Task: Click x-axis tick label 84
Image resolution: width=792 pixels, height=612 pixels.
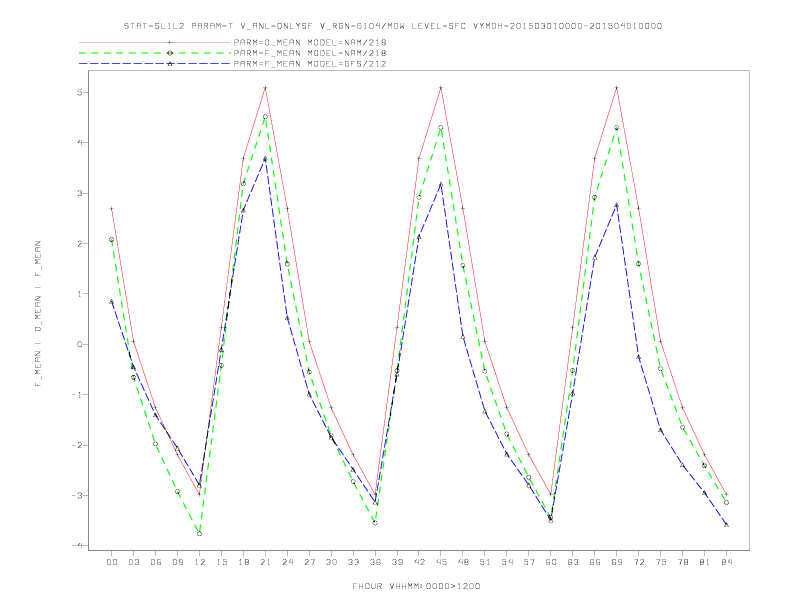Action: coord(727,562)
